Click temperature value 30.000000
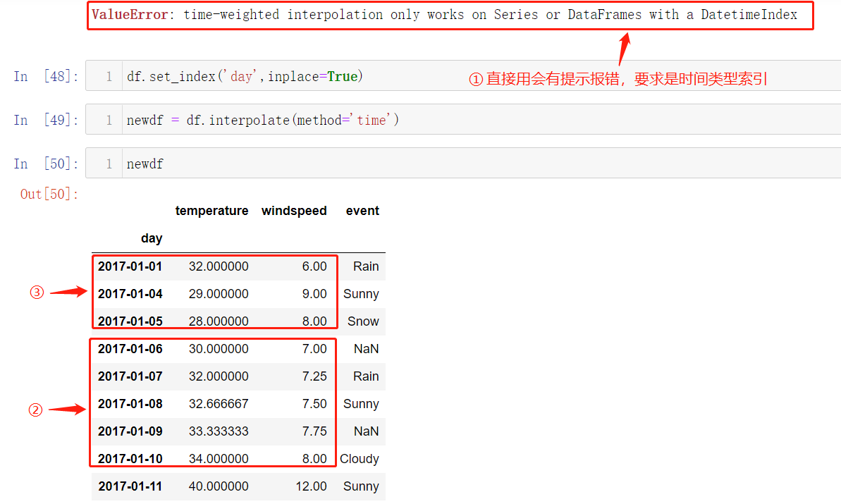The image size is (841, 504). [x=219, y=349]
